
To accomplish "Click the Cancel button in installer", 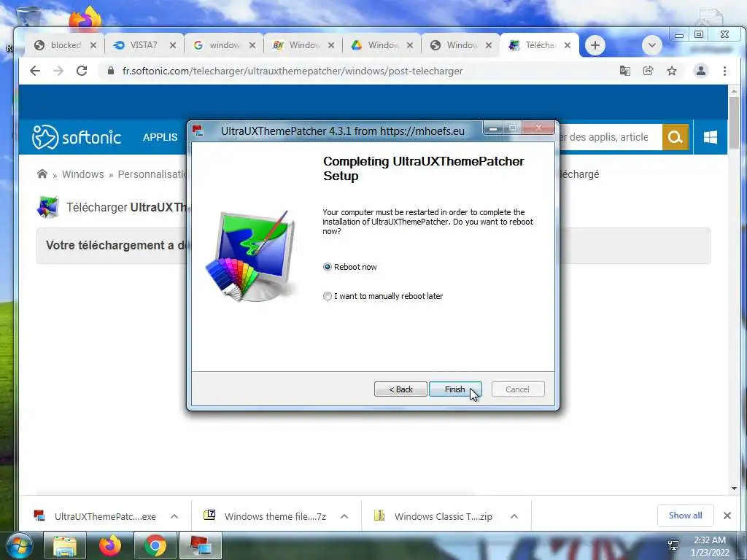I will tap(517, 389).
